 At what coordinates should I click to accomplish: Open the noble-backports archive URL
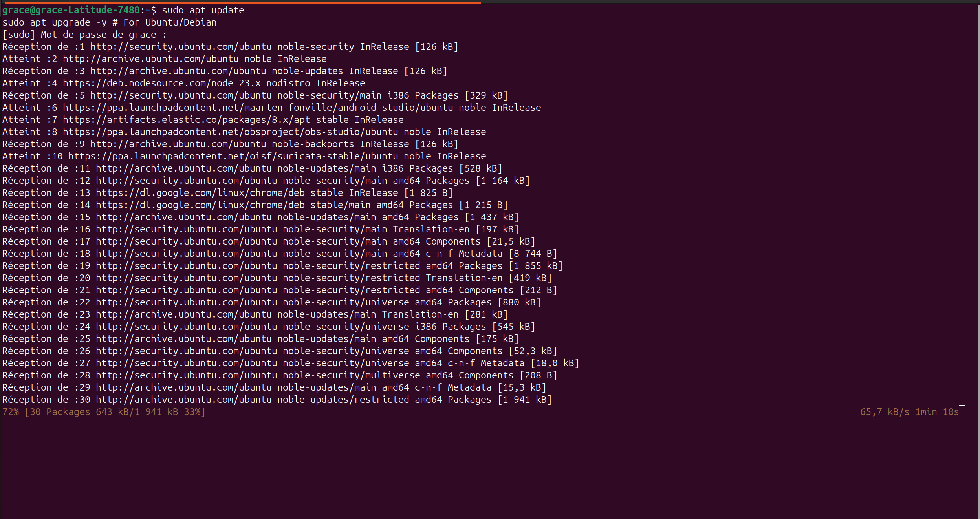178,144
